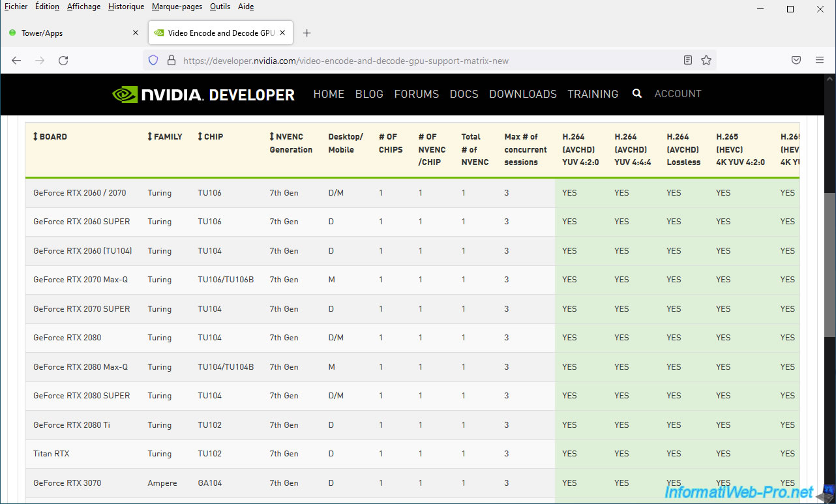Click the Firefox back arrow button

16,61
